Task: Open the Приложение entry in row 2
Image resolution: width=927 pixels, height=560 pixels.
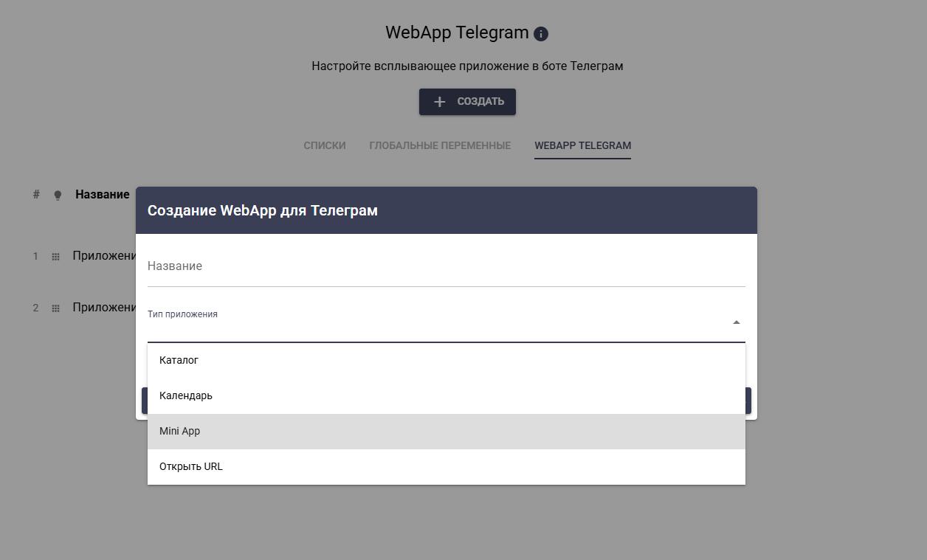Action: point(103,308)
